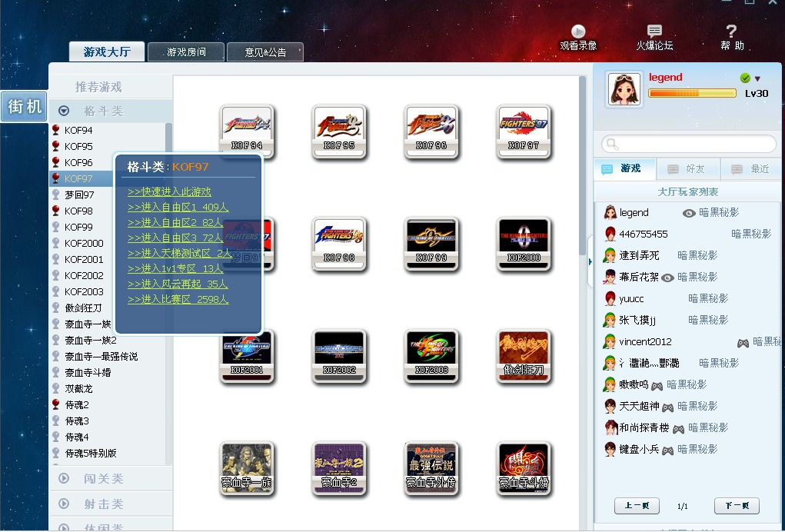Viewport: 785px width, 532px height.
Task: Collapse the right panel with the side arrow
Action: 590,261
